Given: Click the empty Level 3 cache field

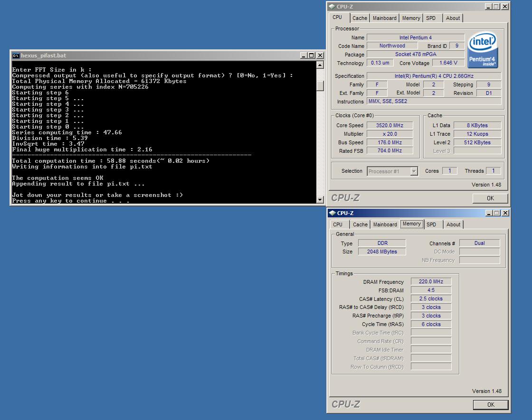Looking at the screenshot, I should coord(477,150).
